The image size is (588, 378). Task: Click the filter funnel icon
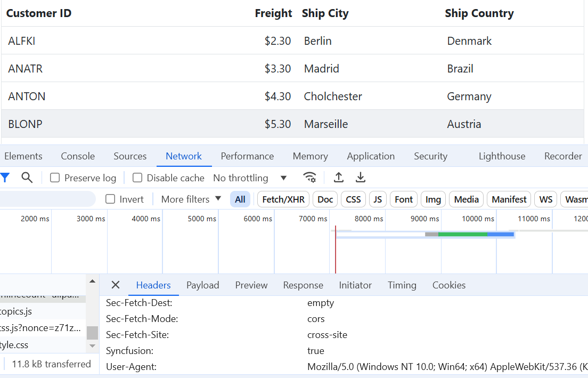(x=5, y=178)
